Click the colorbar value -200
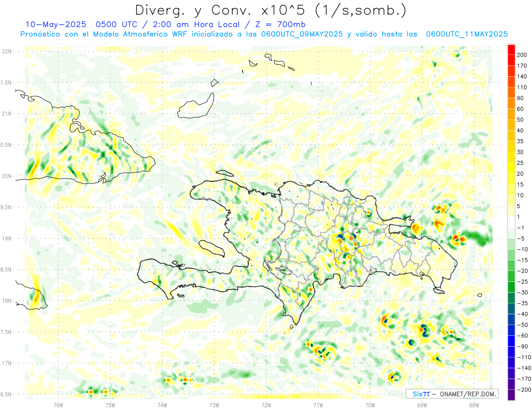Screen dimensions: 532x411 [x=524, y=390]
